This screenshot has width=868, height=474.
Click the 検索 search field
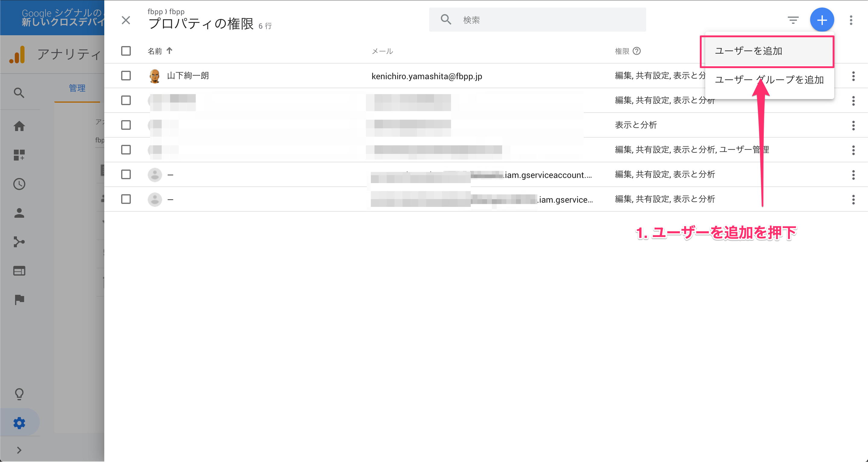(x=537, y=20)
